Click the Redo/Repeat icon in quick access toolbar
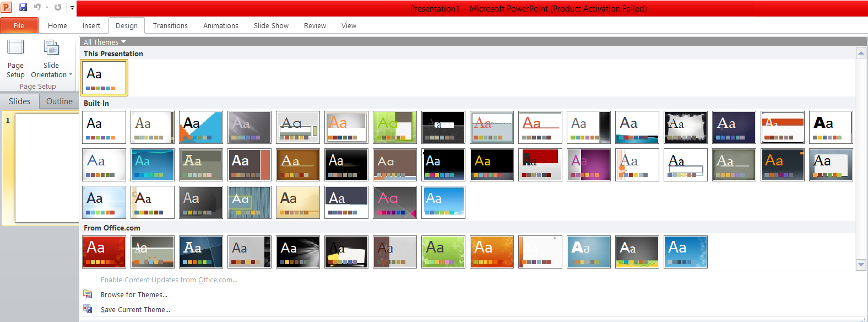The image size is (868, 322). [x=58, y=7]
